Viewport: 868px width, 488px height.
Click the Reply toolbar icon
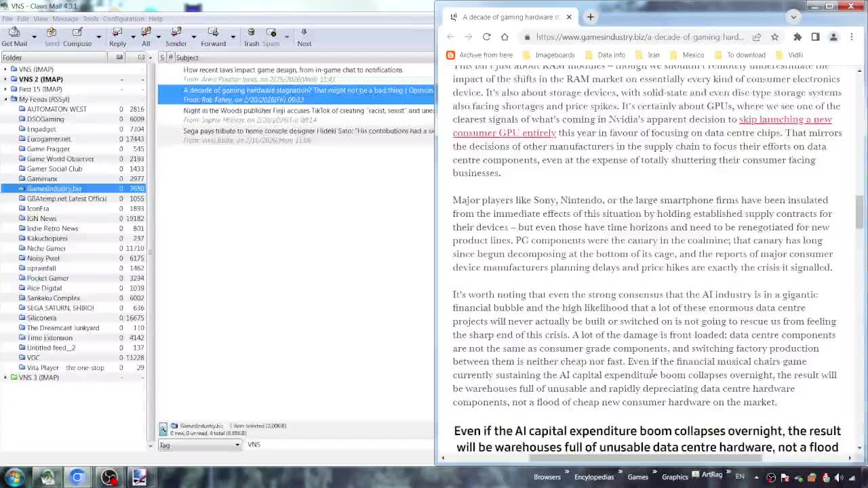point(117,37)
